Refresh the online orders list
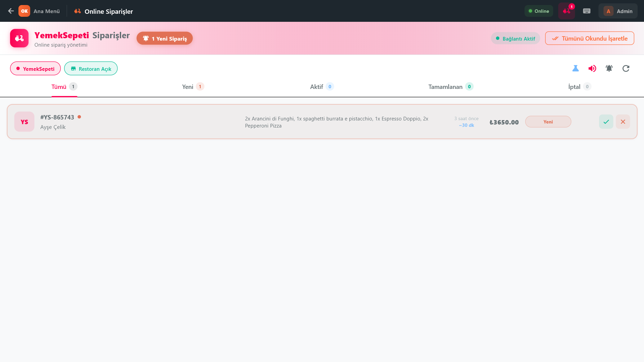Viewport: 644px width, 362px height. coord(626,68)
